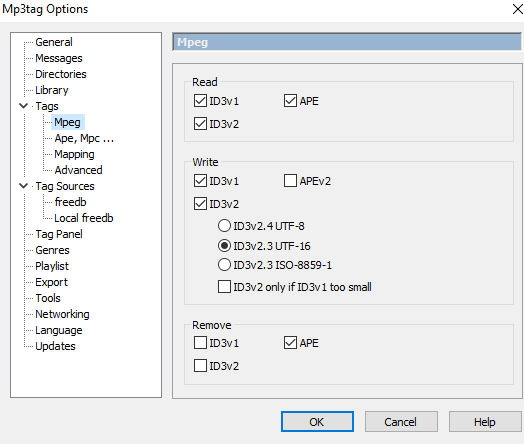
Task: Select the Mpeg tags page
Action: tap(68, 122)
